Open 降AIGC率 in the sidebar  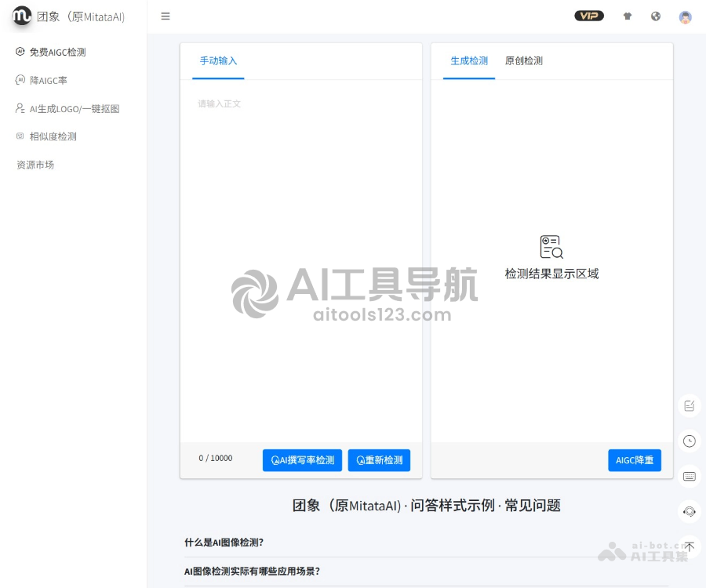[x=42, y=81]
